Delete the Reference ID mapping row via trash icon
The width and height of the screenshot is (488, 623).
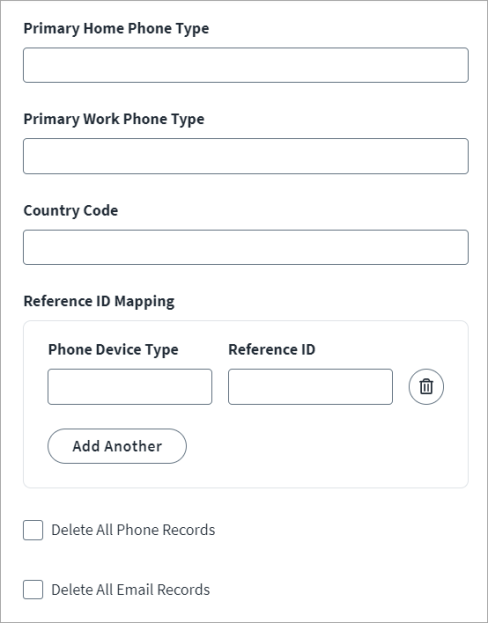coord(426,387)
